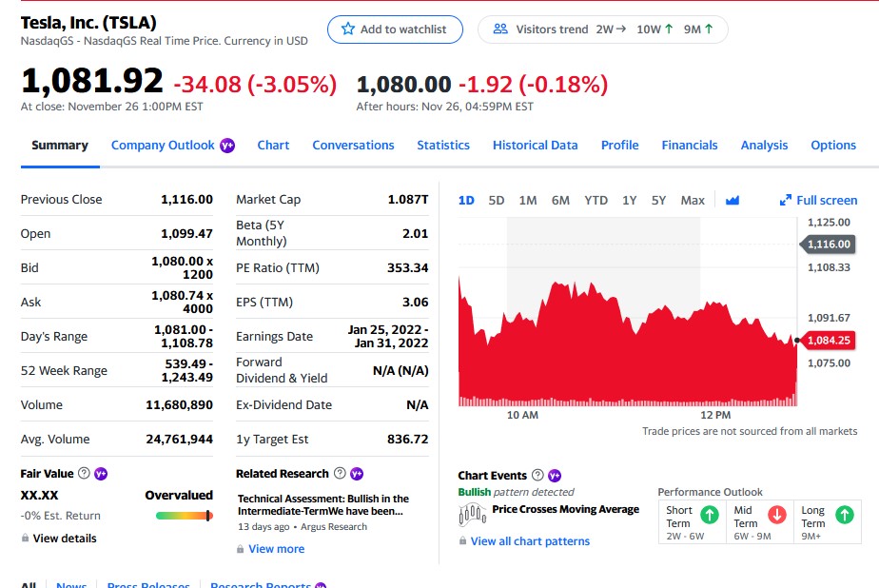Switch to the Financials tab
Image resolution: width=879 pixels, height=588 pixels.
690,146
